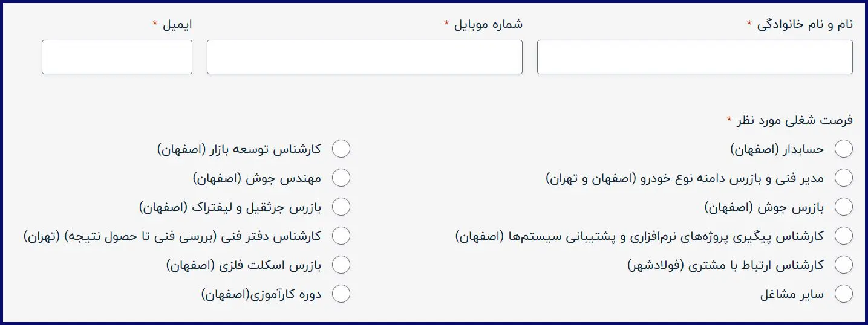Select بازرس اسکلت فلزی (اصفهان) option

click(341, 265)
